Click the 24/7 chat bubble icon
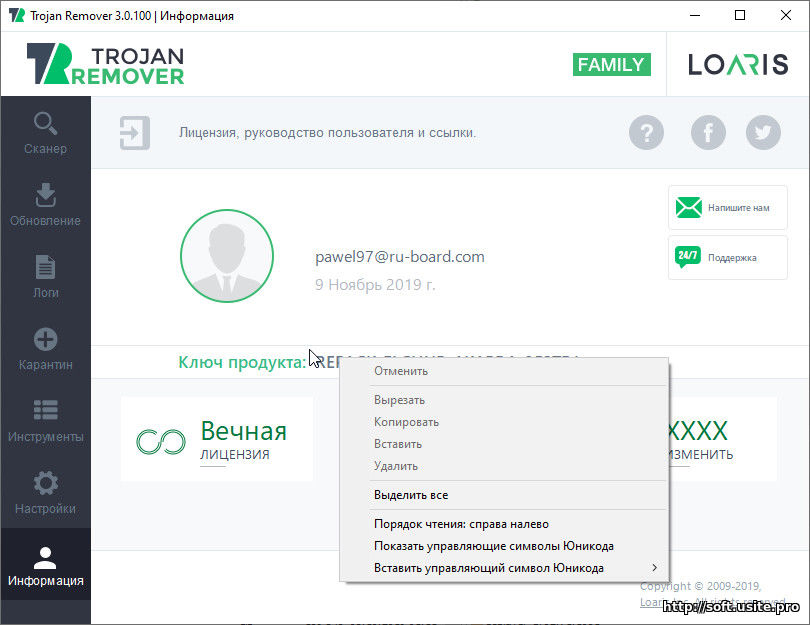 tap(688, 257)
